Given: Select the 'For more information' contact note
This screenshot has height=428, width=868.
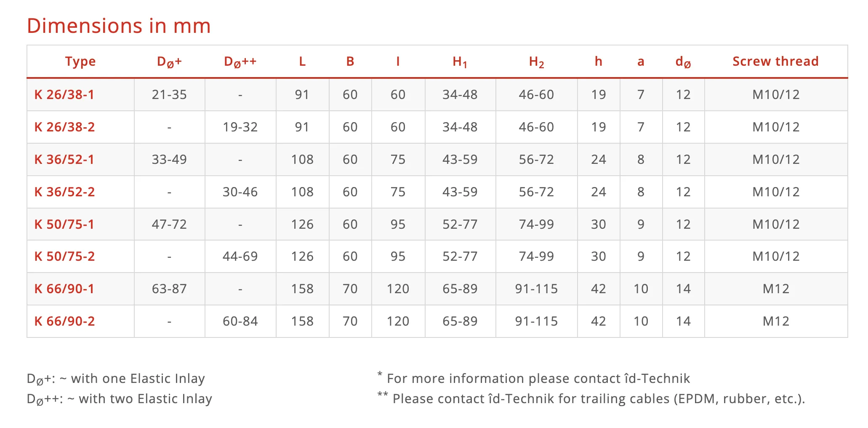Looking at the screenshot, I should (534, 378).
